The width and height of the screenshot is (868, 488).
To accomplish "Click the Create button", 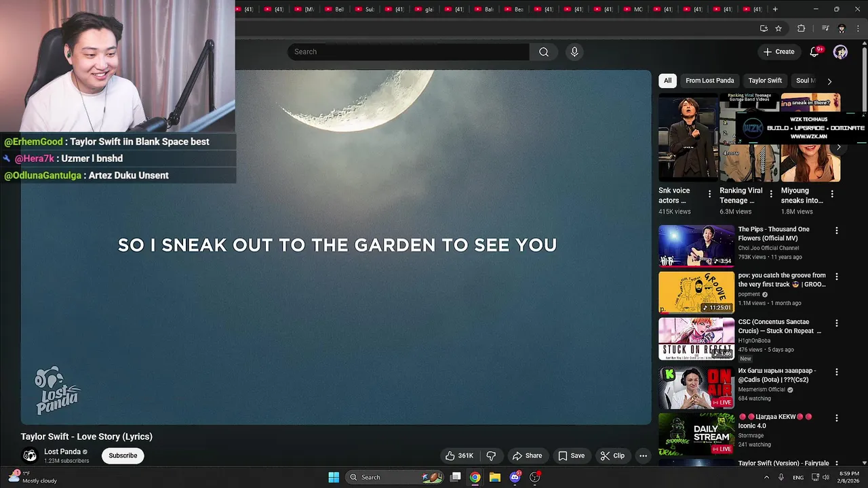I will (778, 52).
